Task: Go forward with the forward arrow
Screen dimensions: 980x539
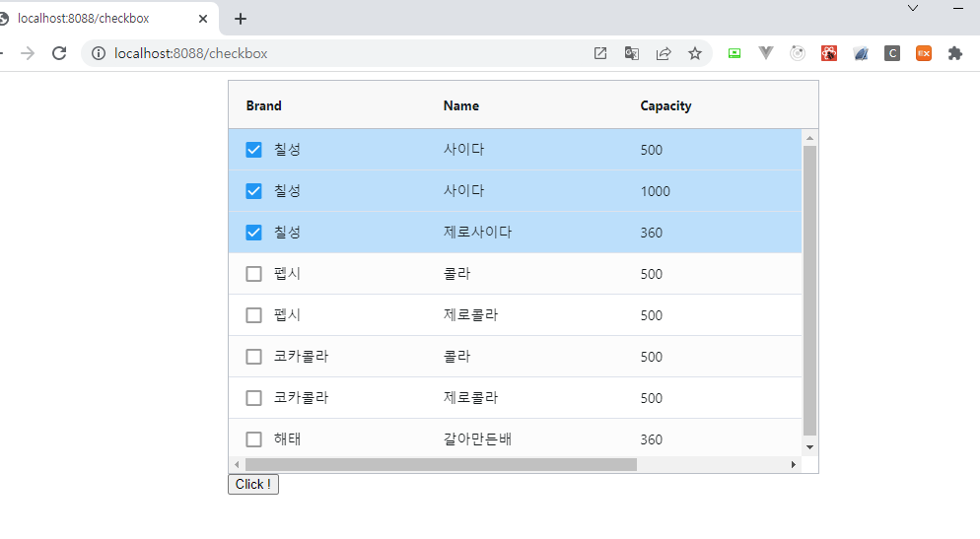Action: point(28,54)
